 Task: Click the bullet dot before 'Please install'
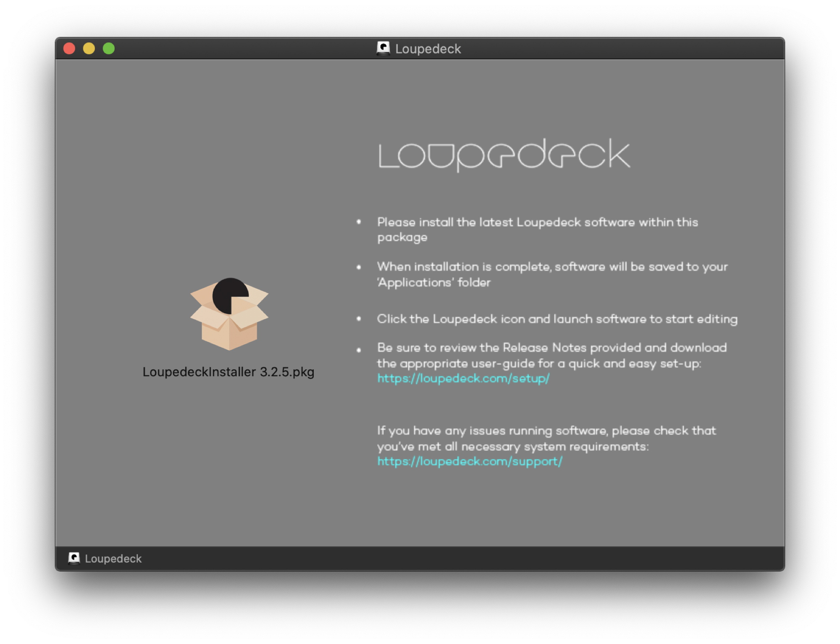(x=359, y=222)
